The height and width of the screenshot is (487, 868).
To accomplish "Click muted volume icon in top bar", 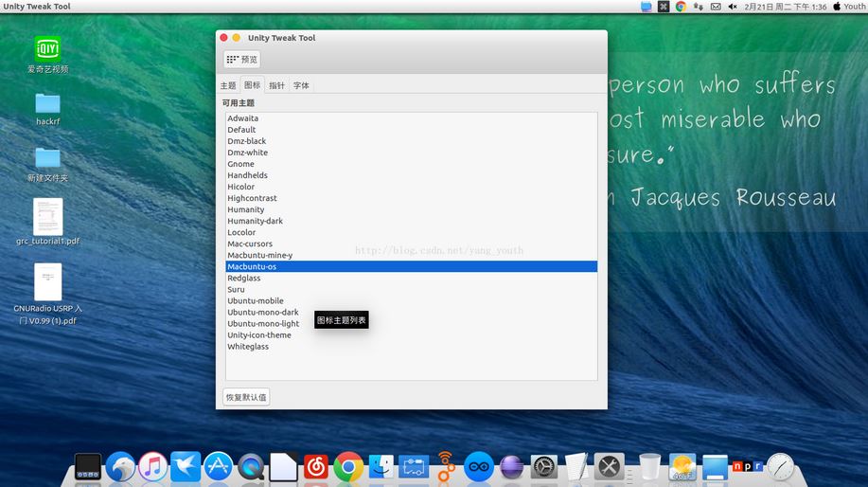I will (733, 6).
